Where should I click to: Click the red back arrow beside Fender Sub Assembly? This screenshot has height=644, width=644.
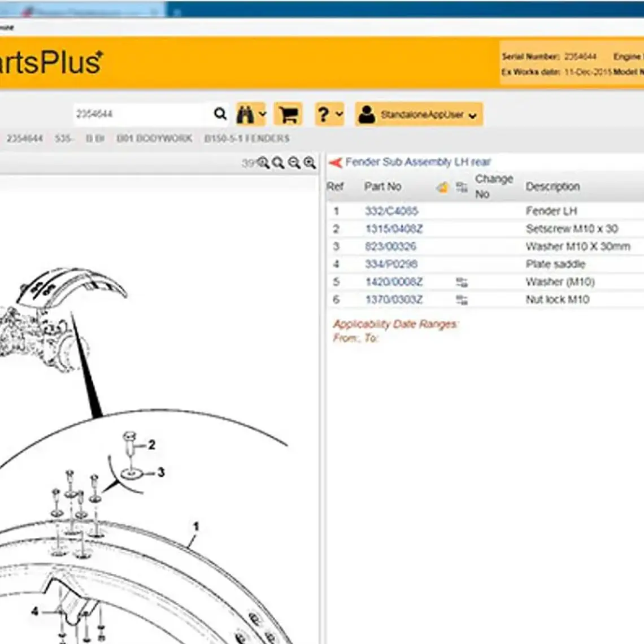point(336,163)
